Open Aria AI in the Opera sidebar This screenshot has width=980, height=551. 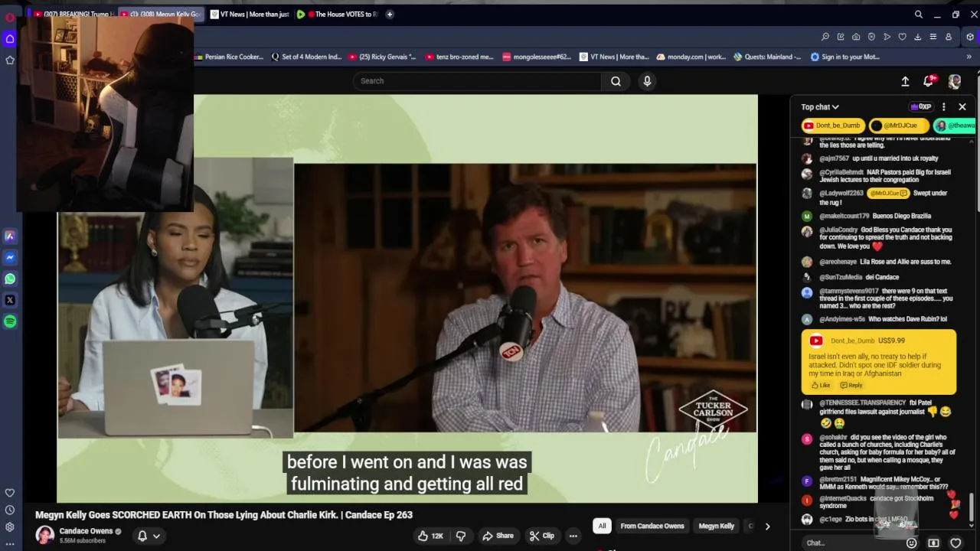tap(10, 236)
